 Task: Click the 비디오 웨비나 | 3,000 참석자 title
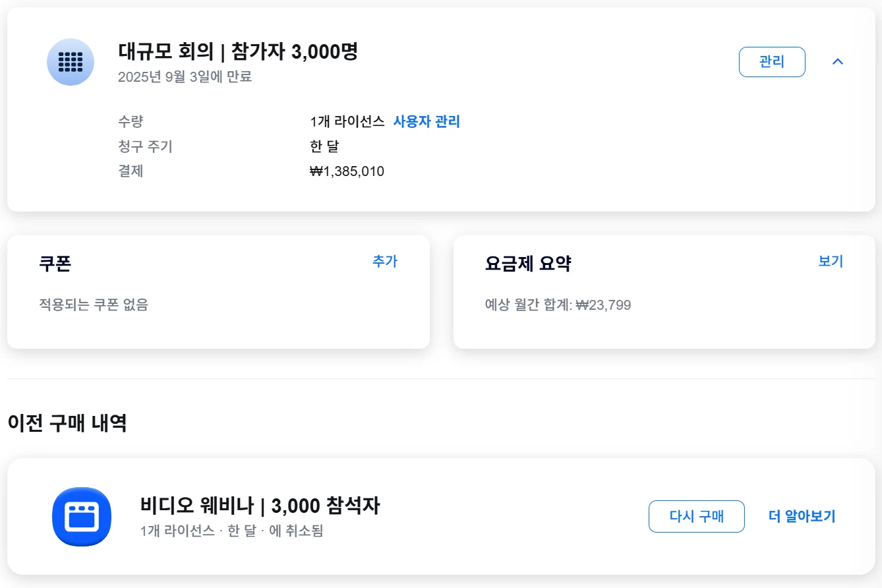260,506
